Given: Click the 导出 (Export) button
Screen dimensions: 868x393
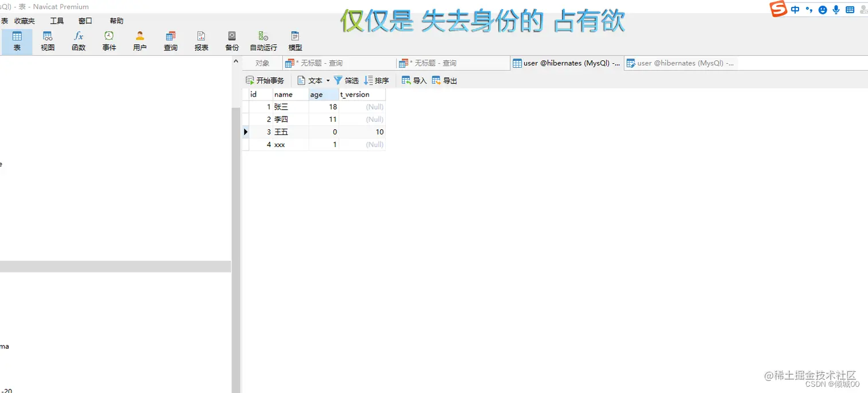Looking at the screenshot, I should pyautogui.click(x=444, y=80).
